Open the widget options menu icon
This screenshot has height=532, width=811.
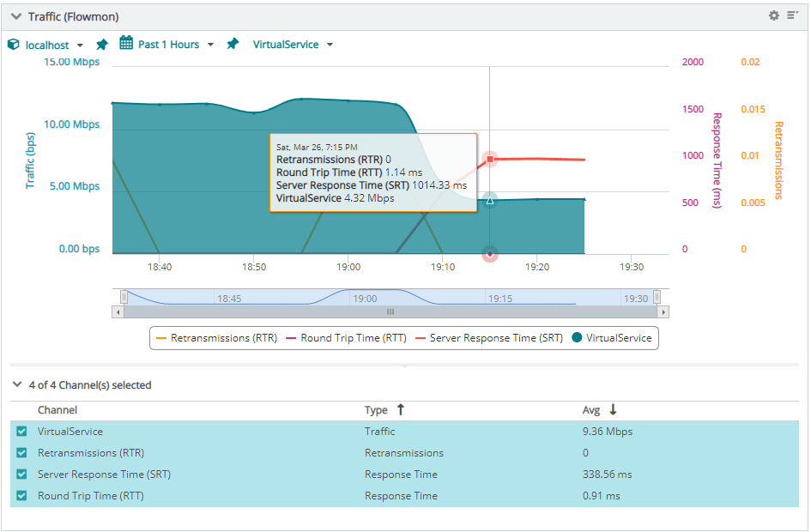tap(792, 16)
